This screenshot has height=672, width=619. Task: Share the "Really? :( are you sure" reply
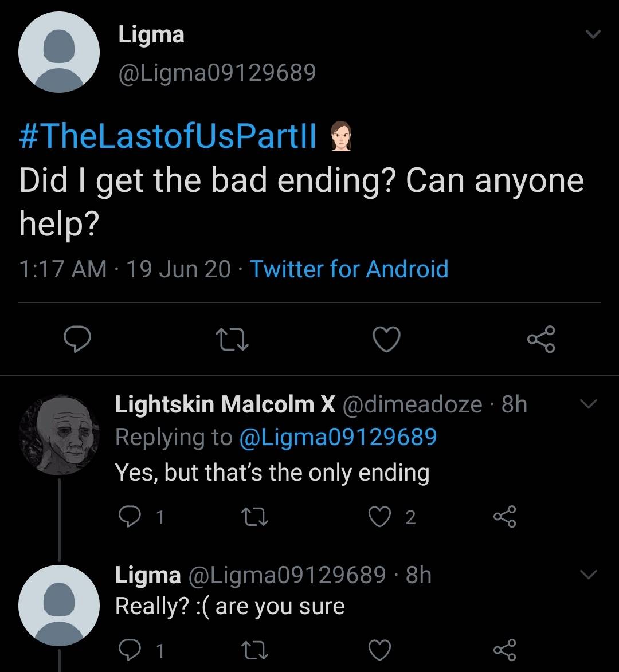click(x=505, y=650)
